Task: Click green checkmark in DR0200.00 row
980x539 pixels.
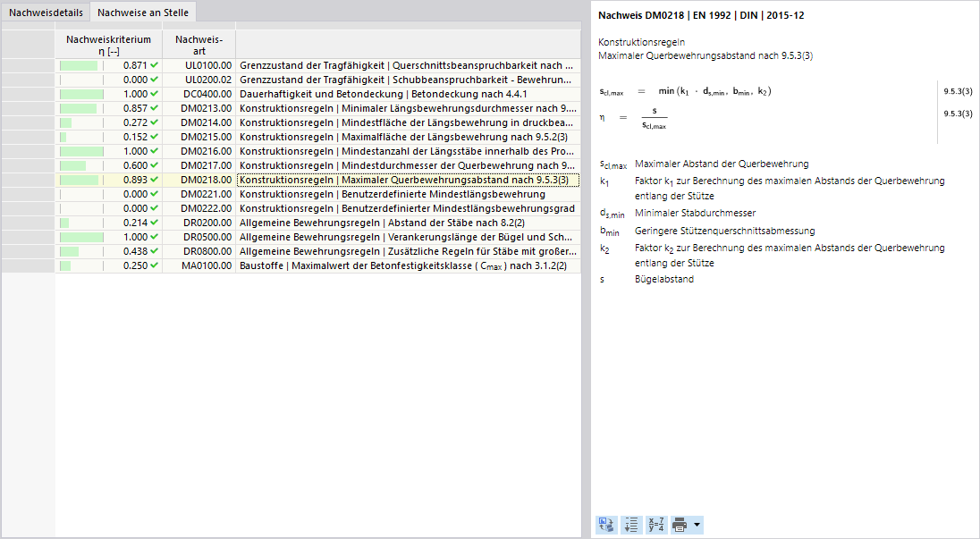Action: (155, 223)
